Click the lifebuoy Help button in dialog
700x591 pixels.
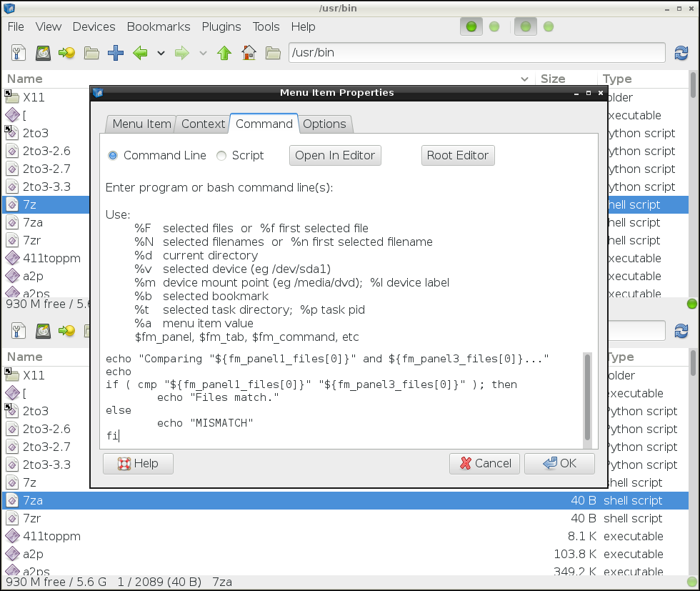pos(139,463)
